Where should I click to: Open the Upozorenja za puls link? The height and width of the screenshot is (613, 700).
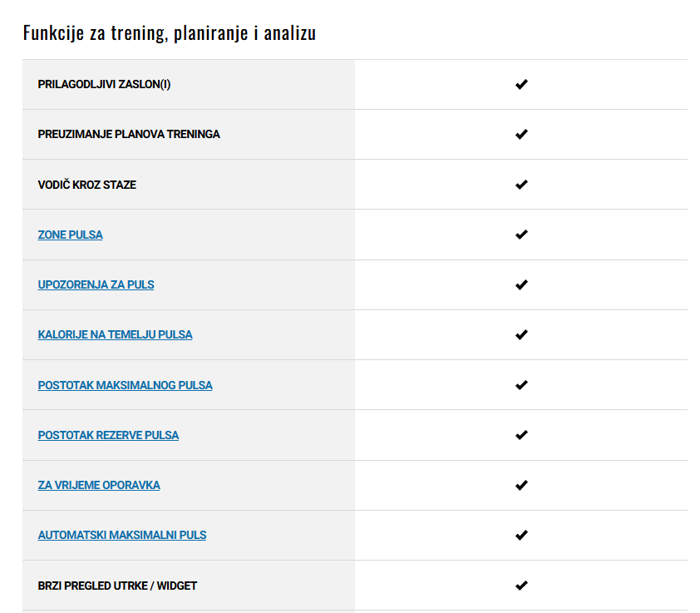(96, 284)
